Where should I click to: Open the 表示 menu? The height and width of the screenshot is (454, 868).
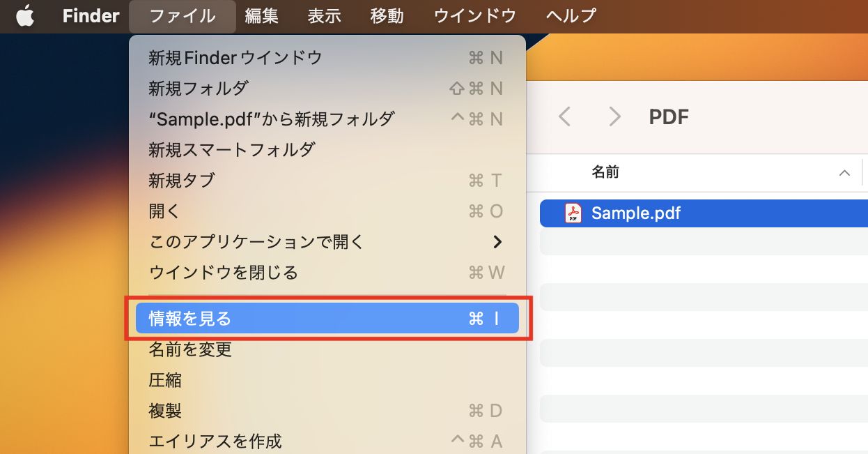tap(323, 16)
